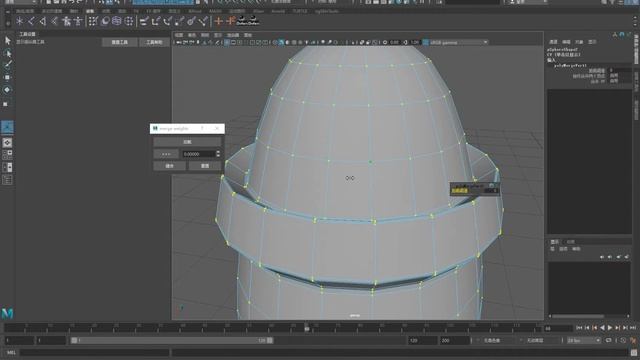This screenshot has height=360, width=640.
Task: Activate the Lasso select tool in toolbox
Action: click(7, 53)
